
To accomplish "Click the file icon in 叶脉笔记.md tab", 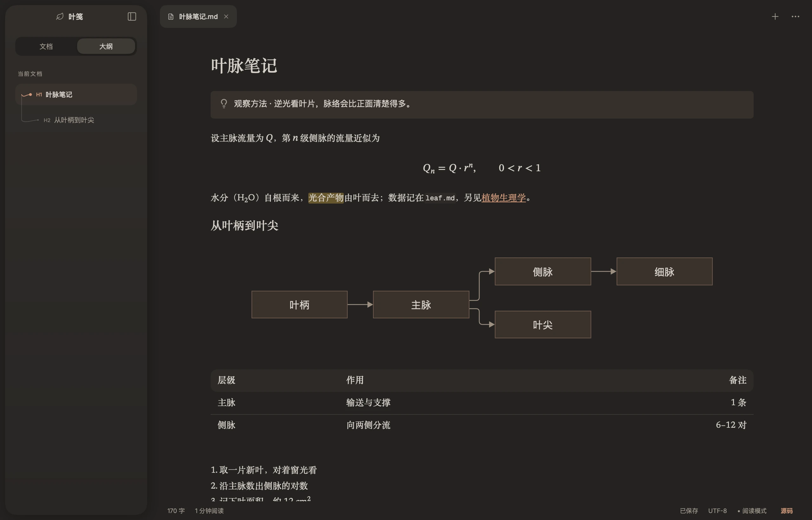I will pos(171,16).
